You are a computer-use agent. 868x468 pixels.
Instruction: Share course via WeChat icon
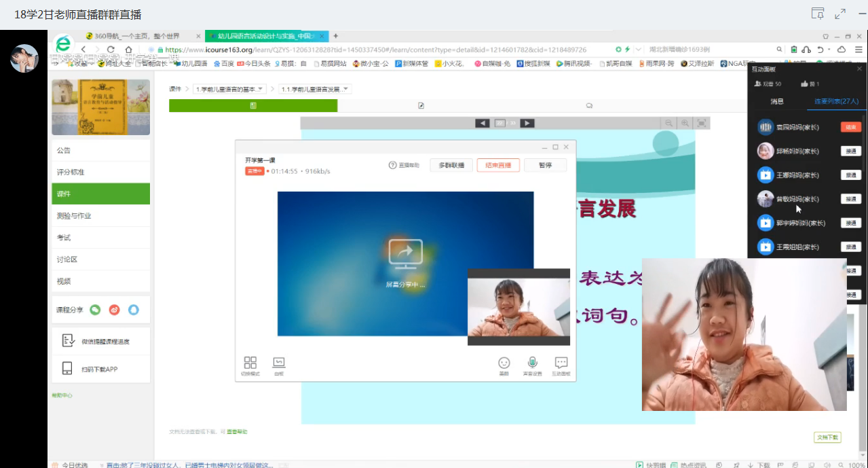(x=95, y=310)
